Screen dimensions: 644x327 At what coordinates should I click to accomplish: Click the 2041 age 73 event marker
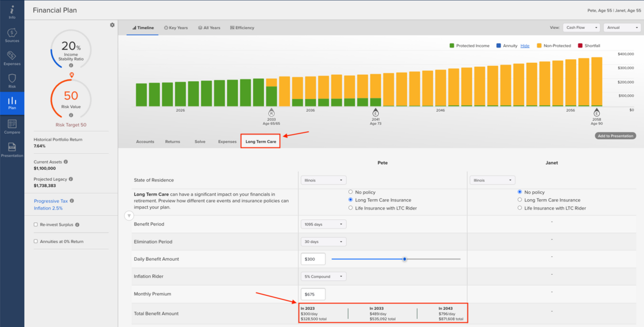coord(375,113)
